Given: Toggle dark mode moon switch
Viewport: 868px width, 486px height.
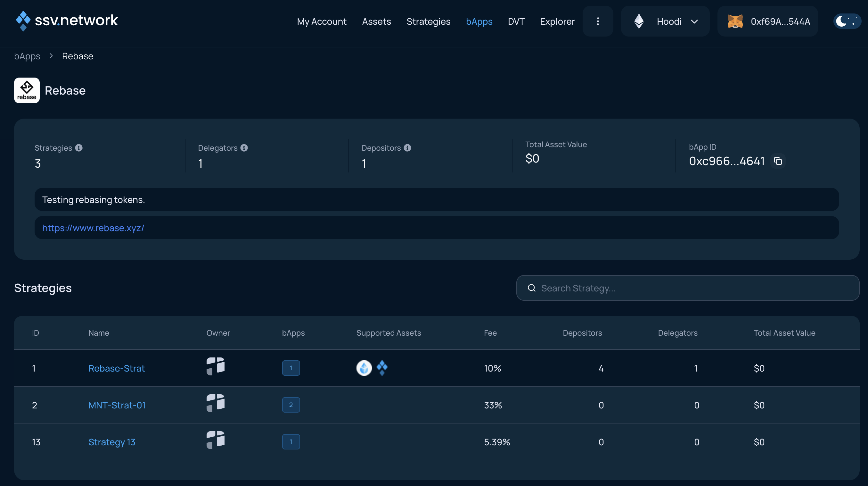Looking at the screenshot, I should (x=847, y=21).
